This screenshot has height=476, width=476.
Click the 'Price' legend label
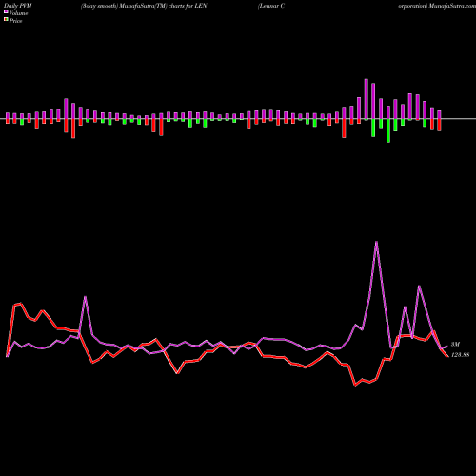tap(15, 21)
